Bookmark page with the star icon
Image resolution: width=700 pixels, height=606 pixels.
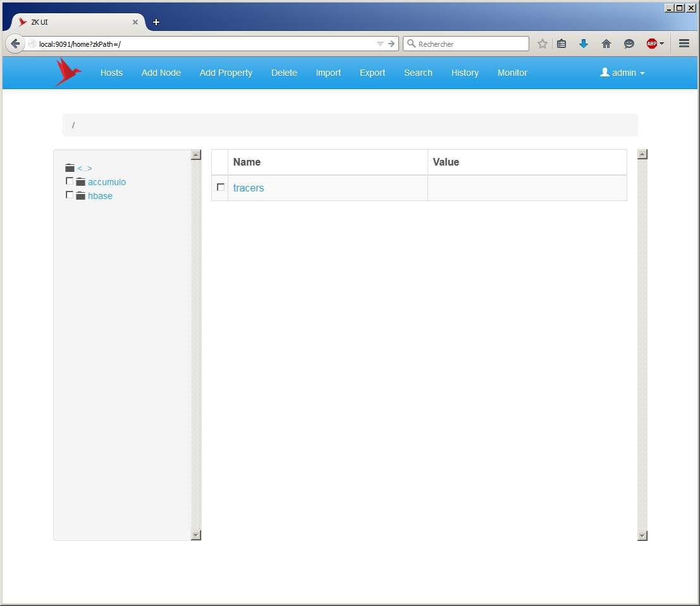point(542,44)
